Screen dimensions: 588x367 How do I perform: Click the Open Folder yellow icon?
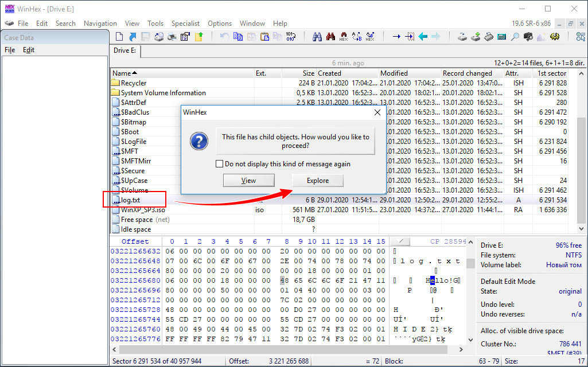(198, 36)
